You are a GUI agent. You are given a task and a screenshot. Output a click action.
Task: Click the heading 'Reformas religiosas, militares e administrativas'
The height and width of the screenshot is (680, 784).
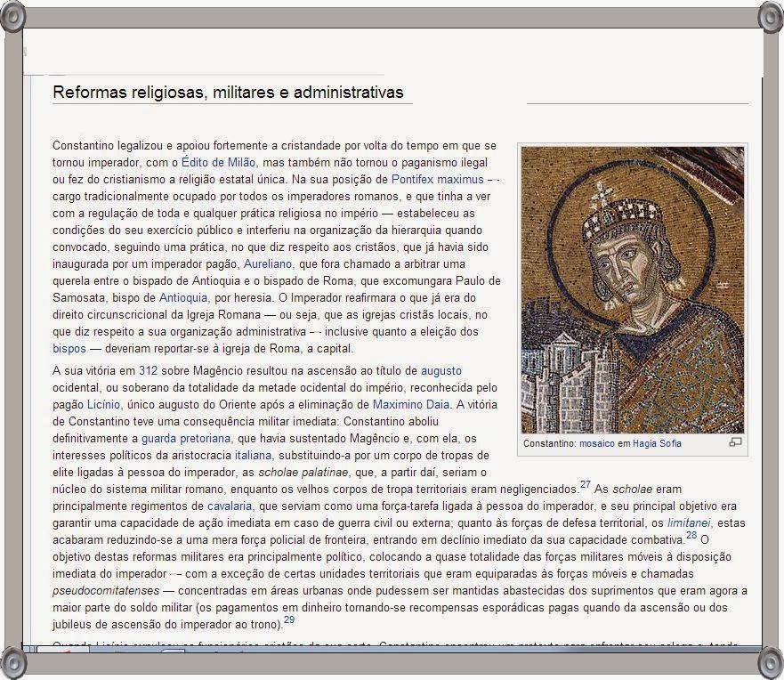(x=228, y=92)
